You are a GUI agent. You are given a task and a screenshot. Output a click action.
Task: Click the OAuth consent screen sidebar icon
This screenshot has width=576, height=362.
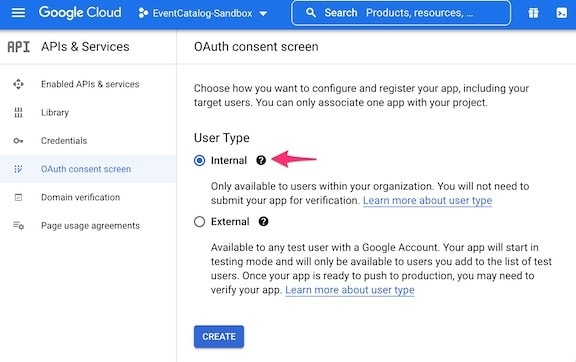[x=18, y=169]
